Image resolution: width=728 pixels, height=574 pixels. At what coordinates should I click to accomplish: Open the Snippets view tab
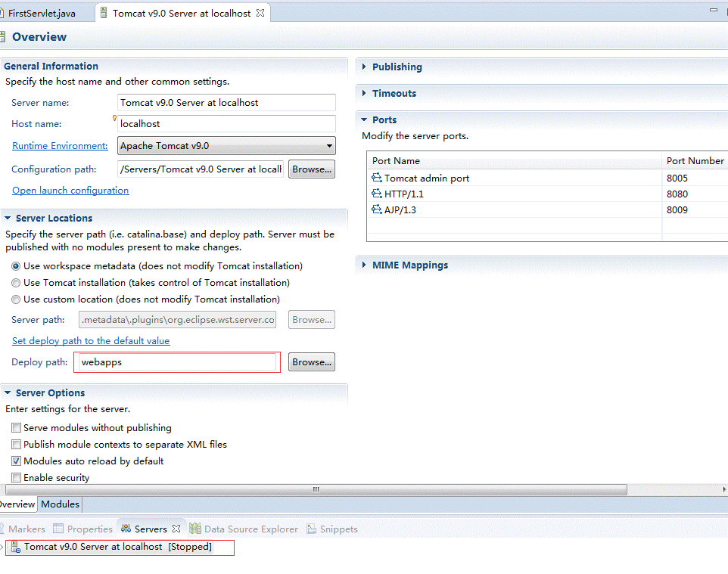(x=332, y=529)
